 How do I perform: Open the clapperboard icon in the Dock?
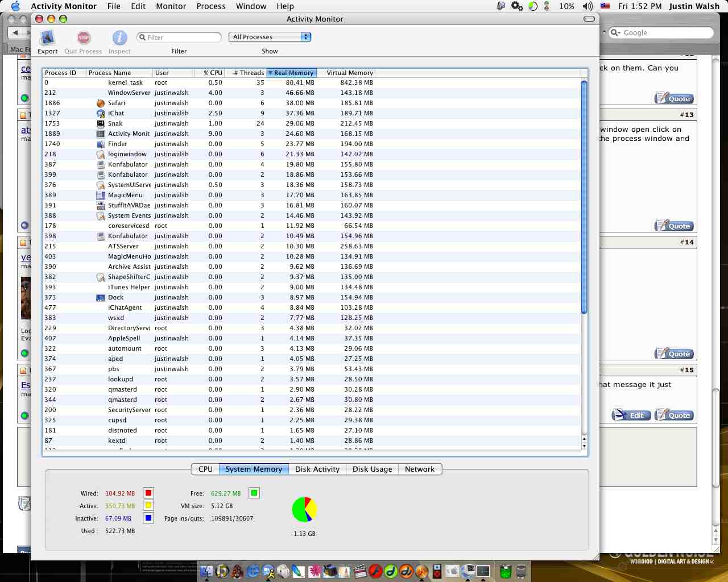[x=360, y=571]
